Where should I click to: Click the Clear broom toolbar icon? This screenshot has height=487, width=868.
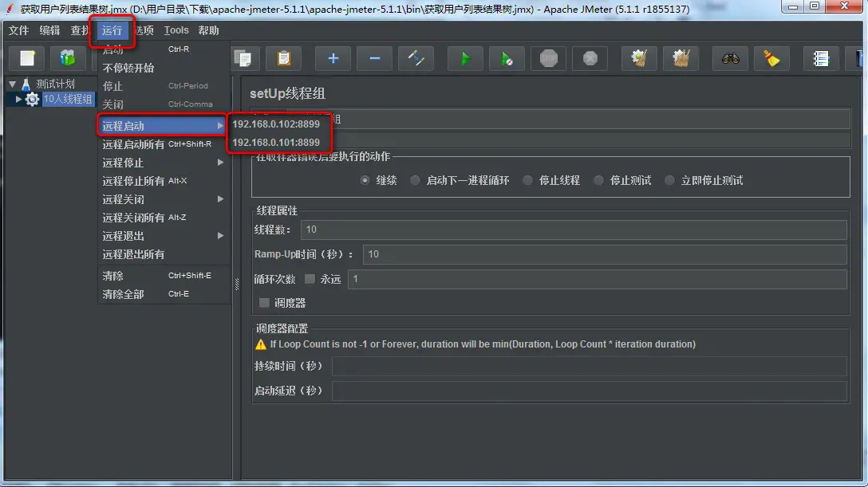(639, 58)
